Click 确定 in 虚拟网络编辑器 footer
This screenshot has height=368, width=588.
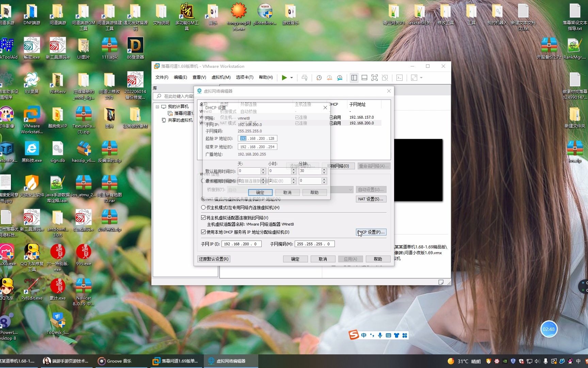coord(295,259)
